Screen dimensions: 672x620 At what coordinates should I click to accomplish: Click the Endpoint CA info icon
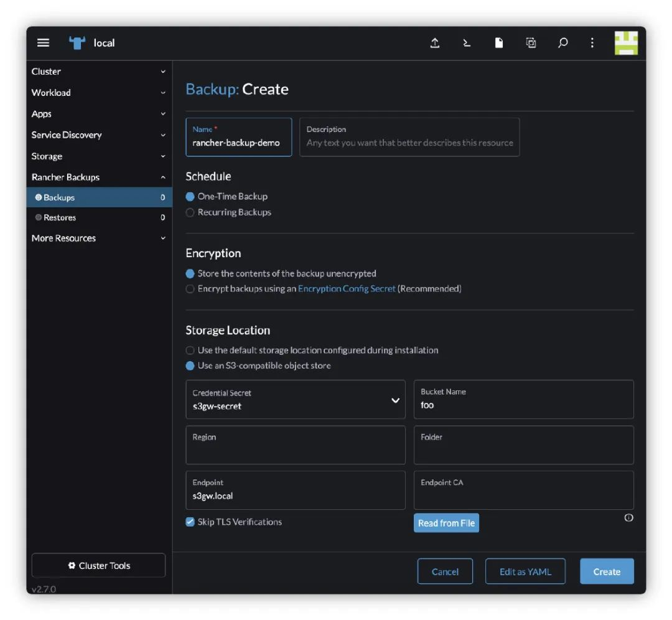click(628, 517)
